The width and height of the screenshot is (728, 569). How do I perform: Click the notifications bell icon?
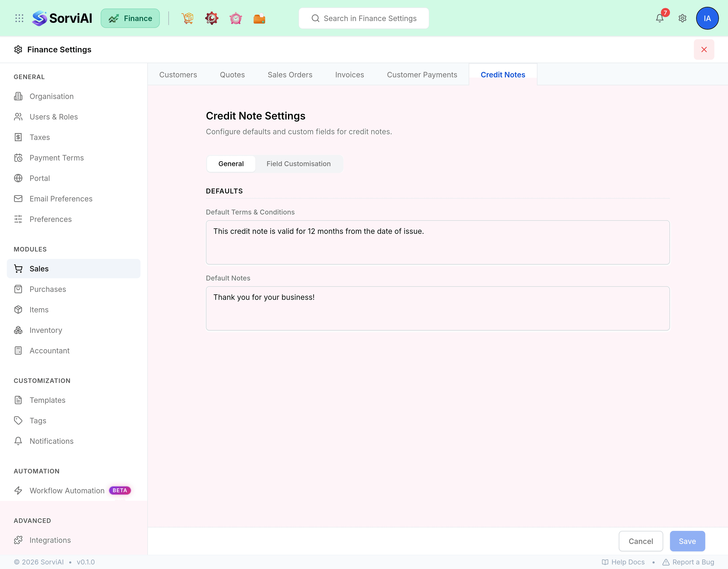click(660, 18)
